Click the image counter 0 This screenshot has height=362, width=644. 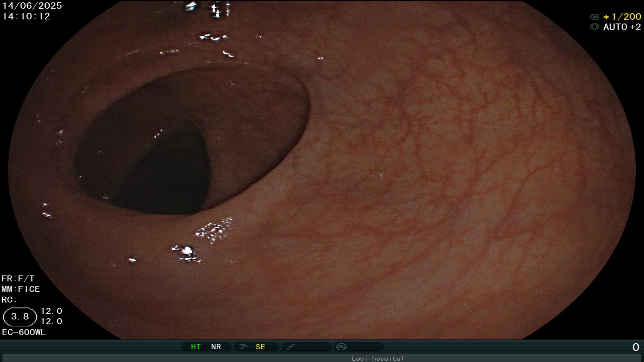(x=636, y=347)
